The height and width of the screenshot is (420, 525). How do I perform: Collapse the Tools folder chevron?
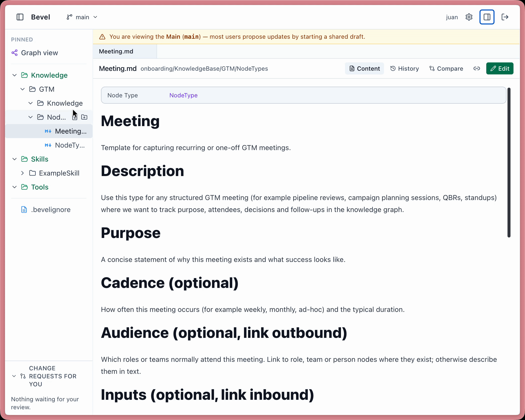pos(14,187)
